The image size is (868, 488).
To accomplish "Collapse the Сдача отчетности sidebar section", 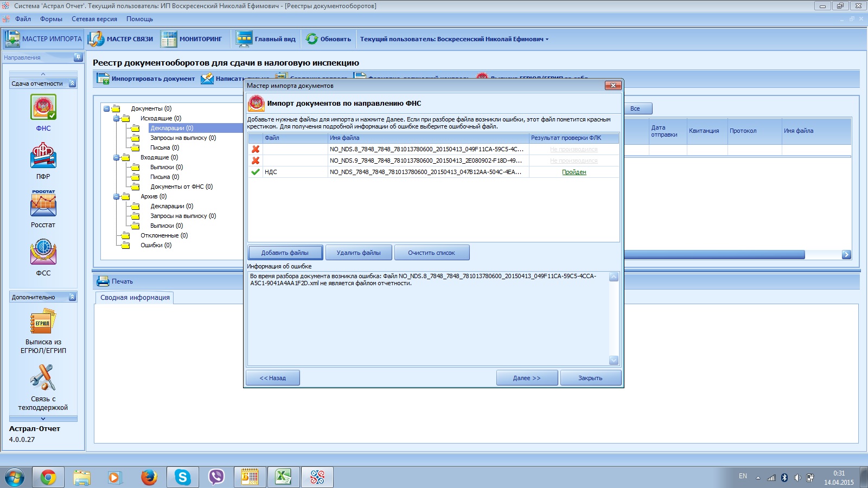I will click(x=72, y=84).
